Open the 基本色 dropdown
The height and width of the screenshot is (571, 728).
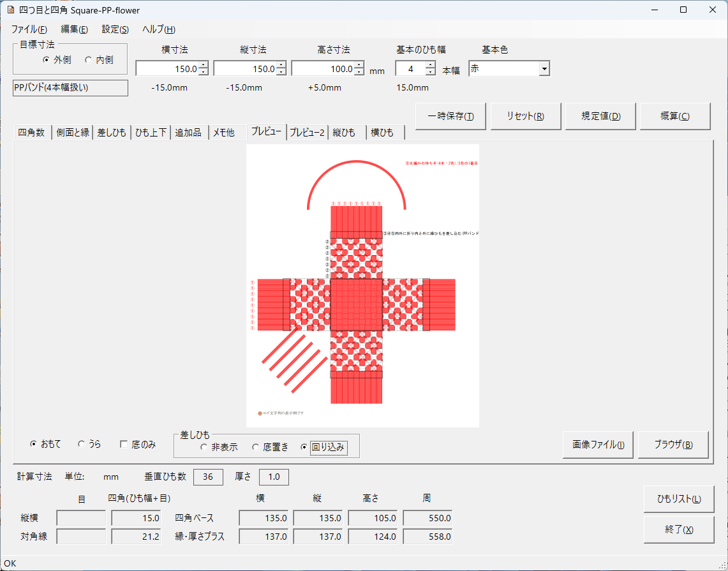click(x=544, y=69)
